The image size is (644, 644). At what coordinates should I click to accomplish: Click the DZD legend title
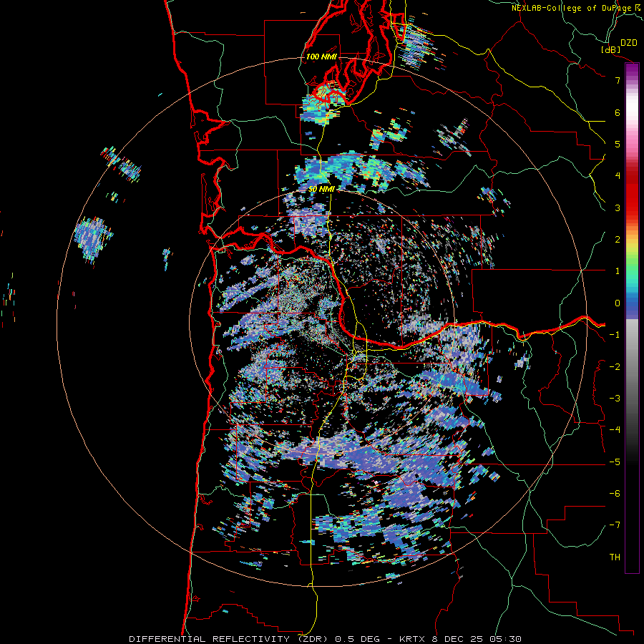[x=628, y=43]
